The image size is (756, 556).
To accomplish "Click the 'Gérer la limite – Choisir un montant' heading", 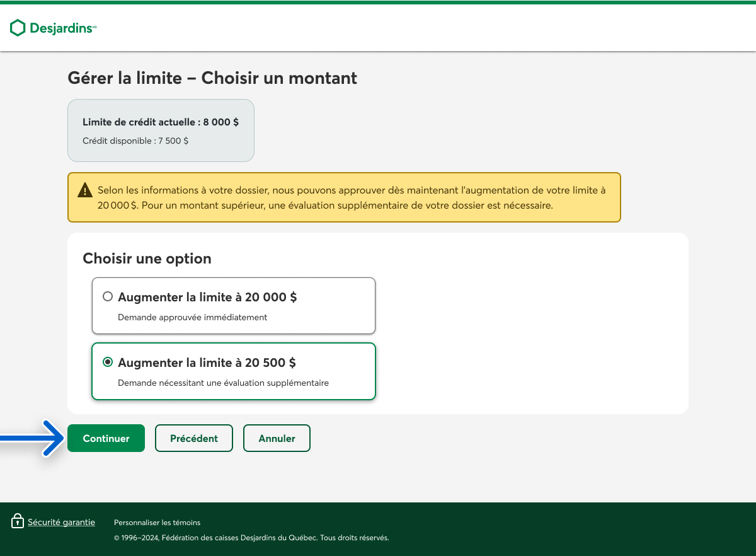I will pos(212,78).
